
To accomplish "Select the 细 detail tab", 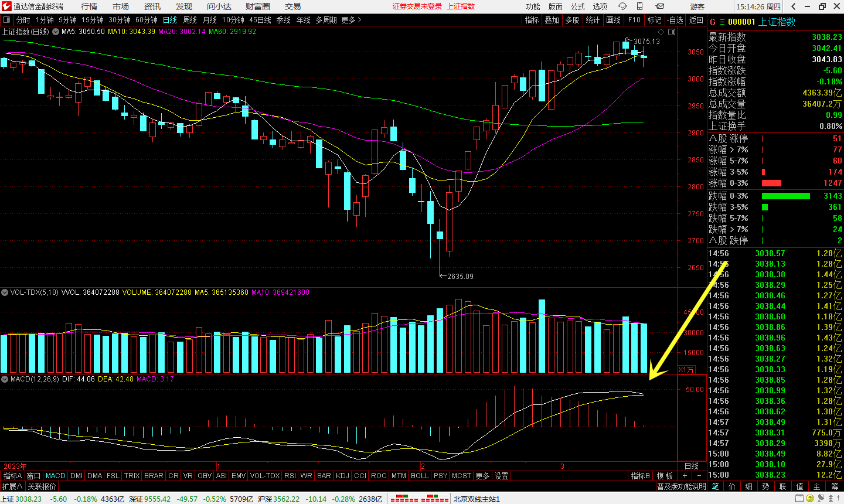I will [749, 486].
